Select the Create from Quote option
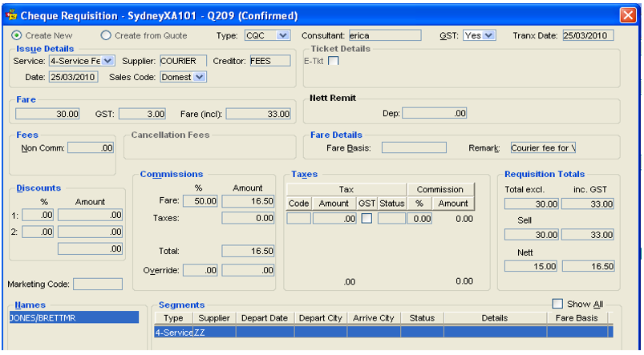Screen dimensions: 644x355 pos(106,35)
